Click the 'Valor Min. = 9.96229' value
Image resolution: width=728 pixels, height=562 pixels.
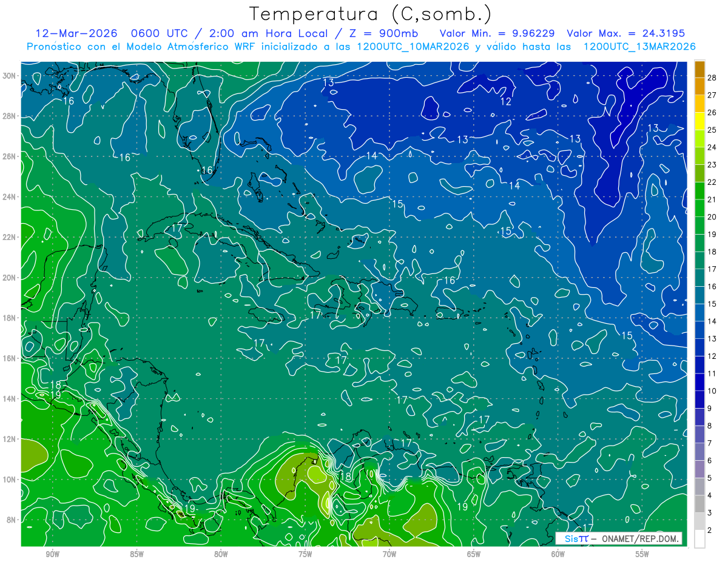tap(497, 33)
